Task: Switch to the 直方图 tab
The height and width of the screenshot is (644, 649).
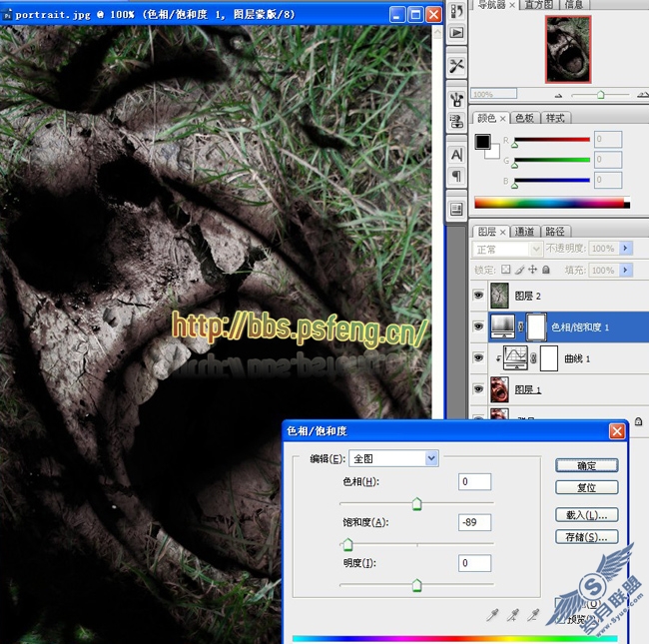Action: 538,5
